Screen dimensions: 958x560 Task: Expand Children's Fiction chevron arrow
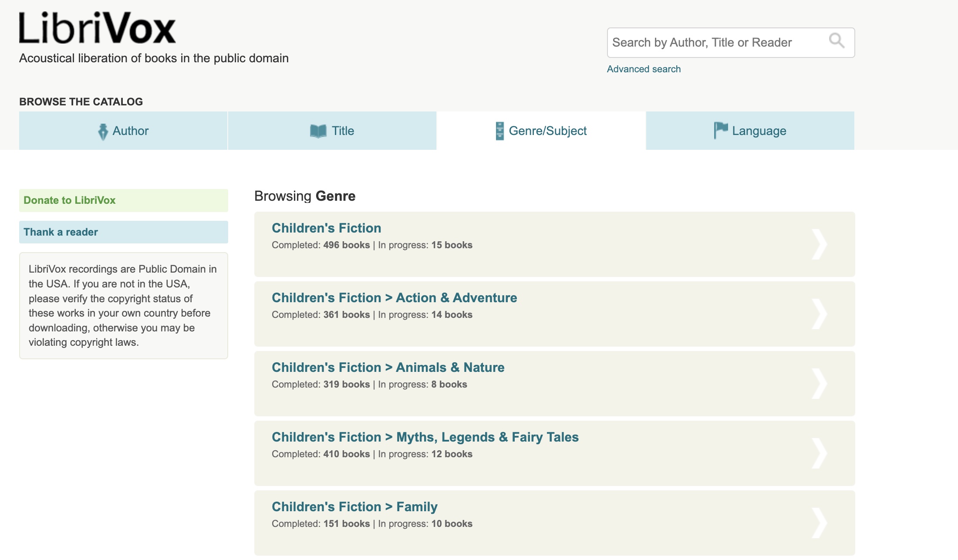point(819,244)
